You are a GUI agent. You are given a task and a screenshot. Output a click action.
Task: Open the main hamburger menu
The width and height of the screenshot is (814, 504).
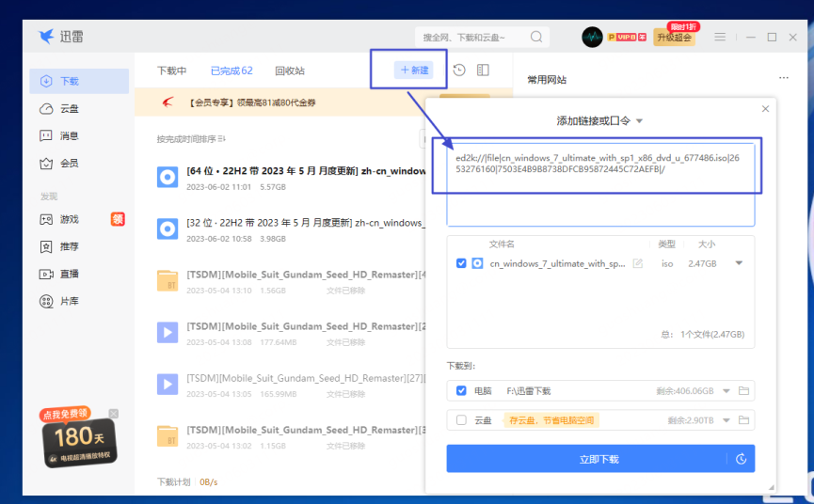pyautogui.click(x=720, y=37)
